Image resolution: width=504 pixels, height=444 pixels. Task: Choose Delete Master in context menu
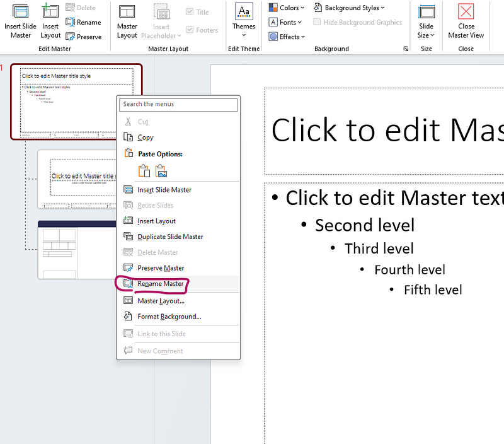click(178, 252)
